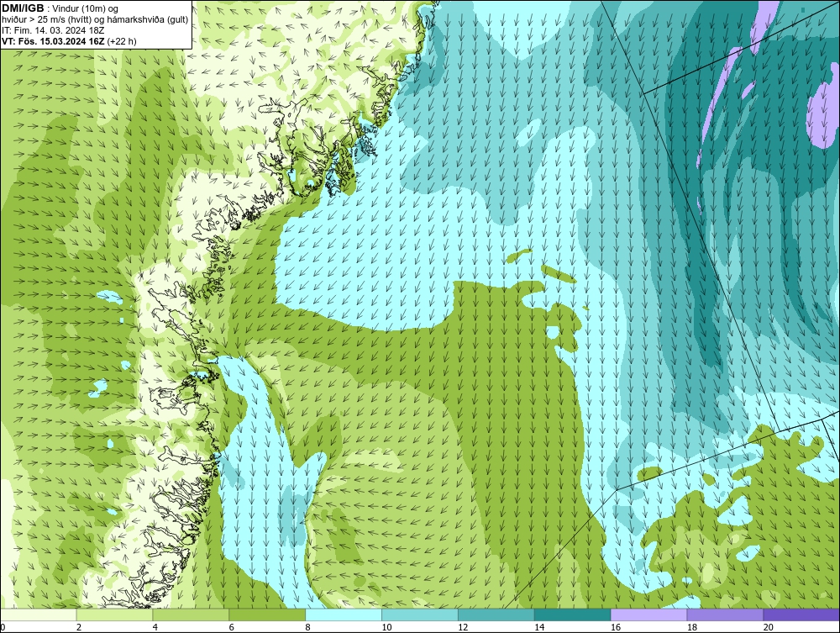
Task: Click the 12–14 m/s teal legend swatch
Action: (x=496, y=615)
